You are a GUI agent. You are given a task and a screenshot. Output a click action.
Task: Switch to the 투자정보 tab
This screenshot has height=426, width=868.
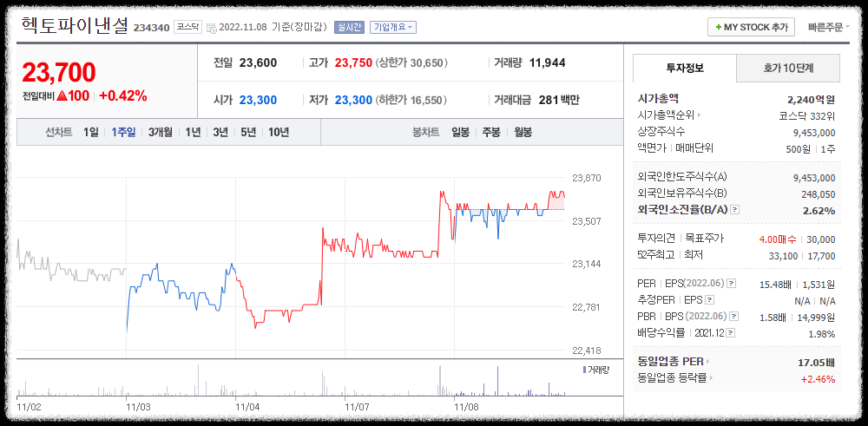click(x=685, y=68)
